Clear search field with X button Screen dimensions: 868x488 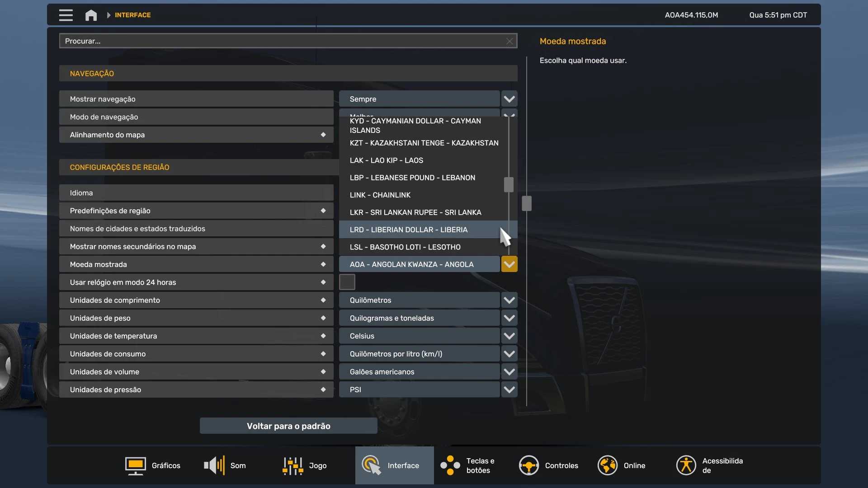[509, 41]
